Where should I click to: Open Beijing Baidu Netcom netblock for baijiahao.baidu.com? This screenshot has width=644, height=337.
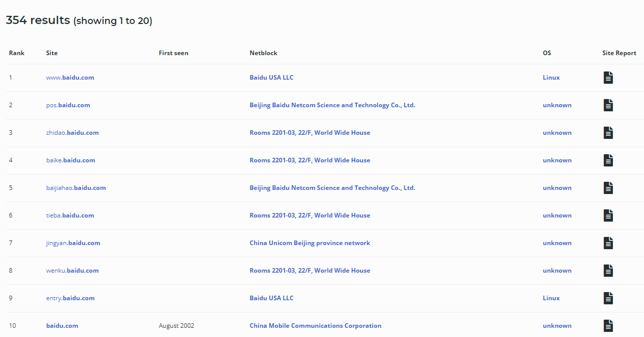point(332,188)
